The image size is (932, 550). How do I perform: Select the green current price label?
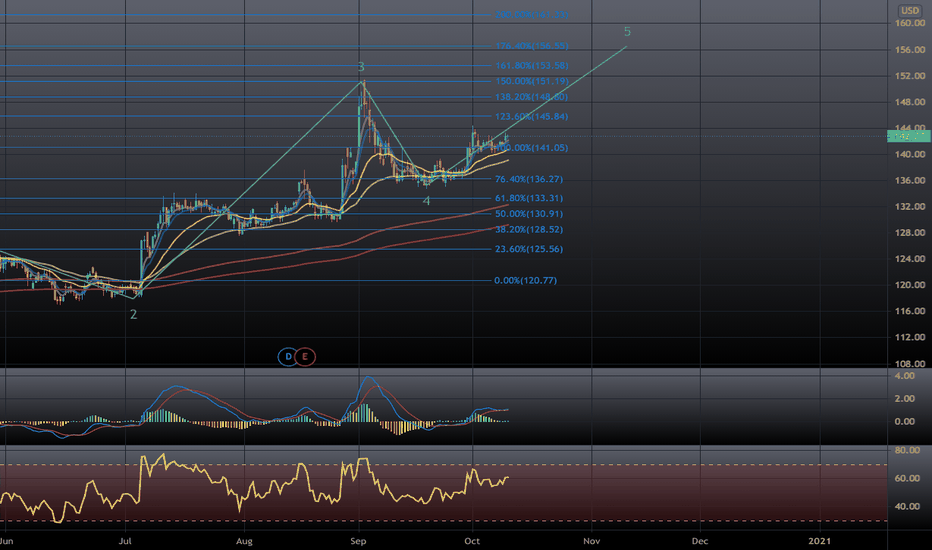tap(908, 136)
